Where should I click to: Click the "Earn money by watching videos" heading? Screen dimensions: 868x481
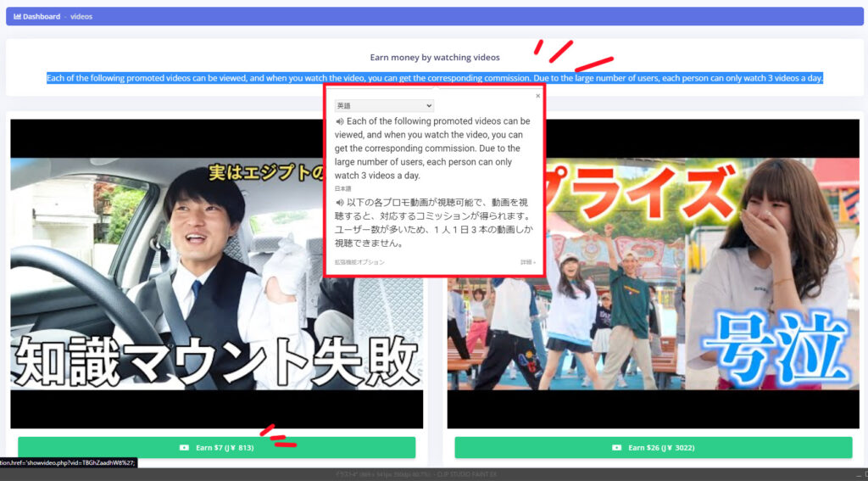pyautogui.click(x=435, y=57)
